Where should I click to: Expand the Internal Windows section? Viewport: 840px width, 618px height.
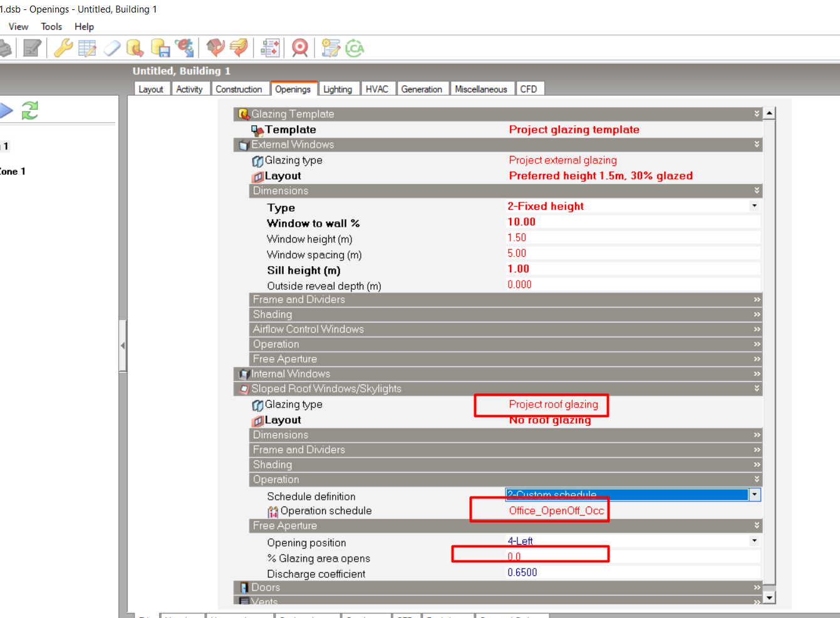coord(757,374)
